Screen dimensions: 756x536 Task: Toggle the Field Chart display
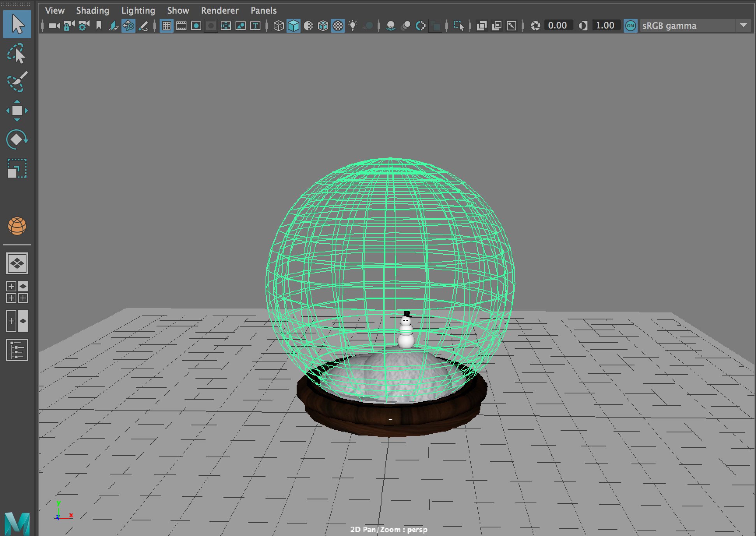tap(226, 26)
